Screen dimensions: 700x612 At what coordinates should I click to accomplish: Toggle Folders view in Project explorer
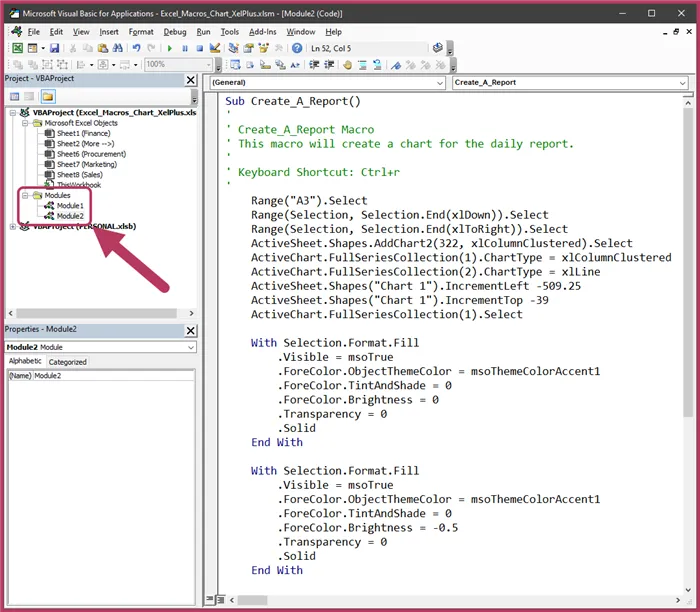[x=47, y=97]
